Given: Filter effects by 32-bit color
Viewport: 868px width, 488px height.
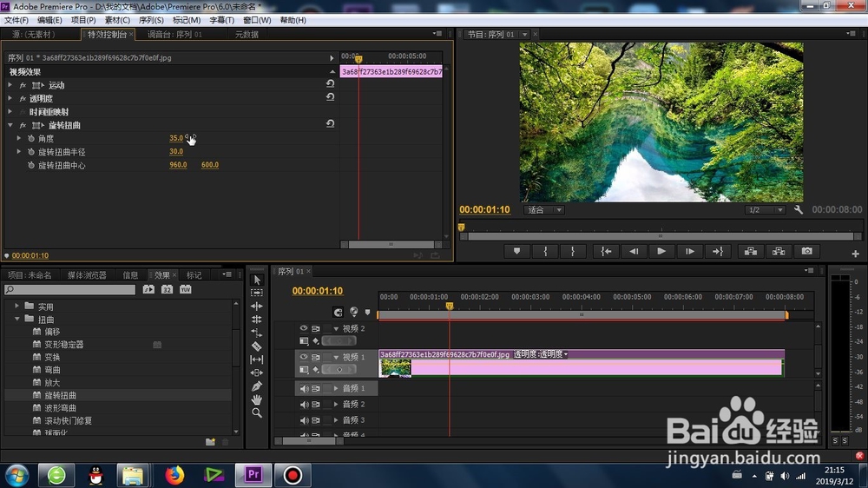Looking at the screenshot, I should pos(168,289).
